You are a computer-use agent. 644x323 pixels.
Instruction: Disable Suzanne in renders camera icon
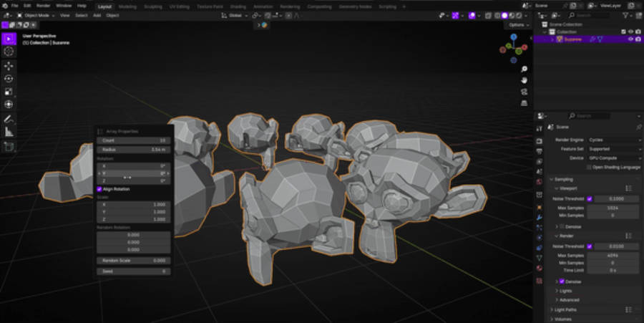638,39
